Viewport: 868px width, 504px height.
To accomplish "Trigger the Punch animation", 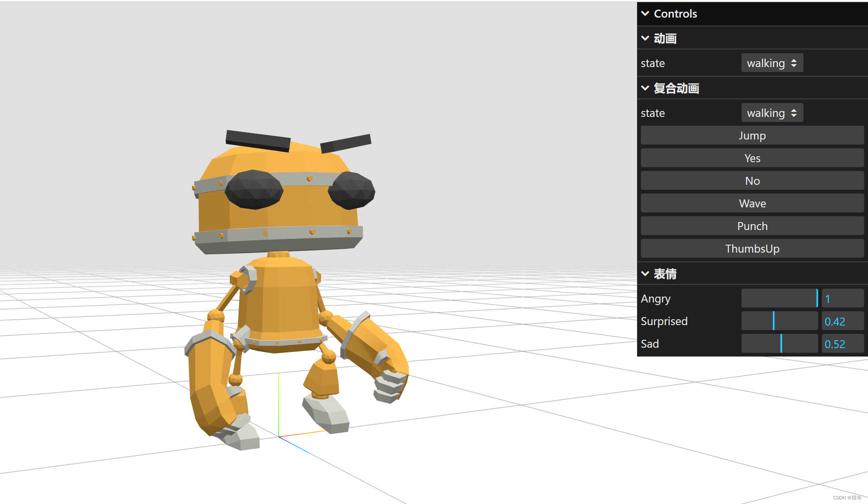I will tap(752, 226).
